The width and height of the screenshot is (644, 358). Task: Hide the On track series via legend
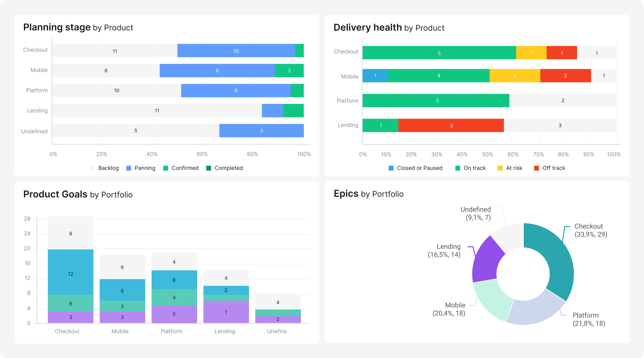[471, 168]
